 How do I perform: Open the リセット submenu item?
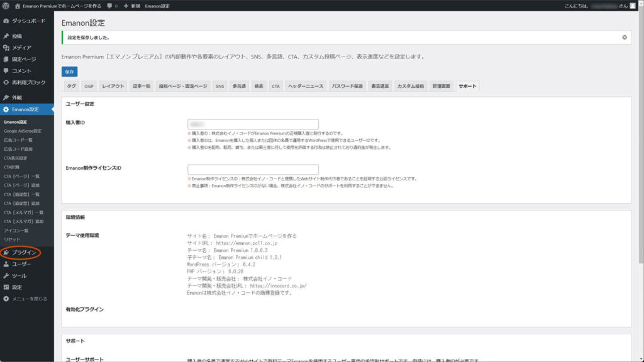point(11,239)
